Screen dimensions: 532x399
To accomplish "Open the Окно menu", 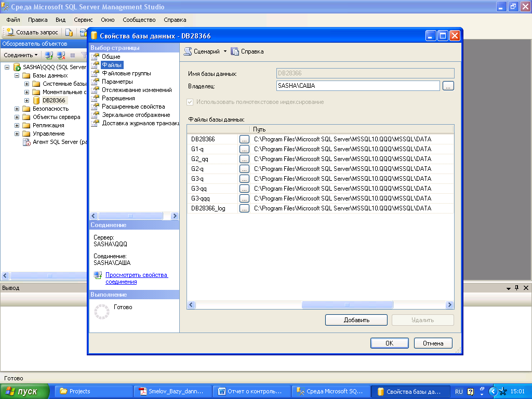I will pyautogui.click(x=108, y=20).
